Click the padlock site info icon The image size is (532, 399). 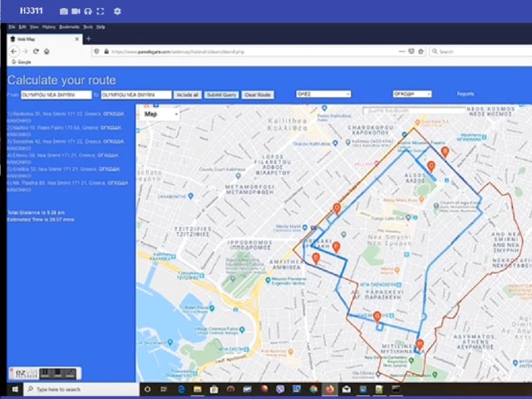pyautogui.click(x=106, y=52)
